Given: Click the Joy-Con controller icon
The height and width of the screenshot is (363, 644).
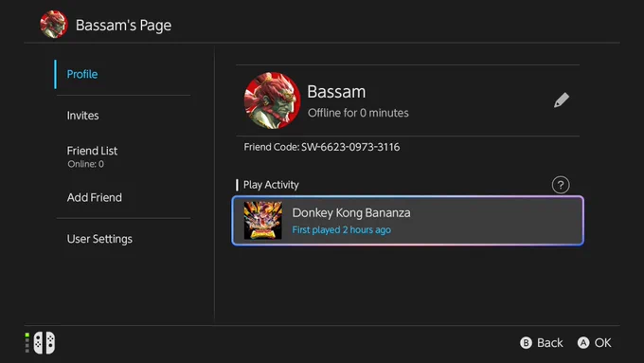Looking at the screenshot, I should point(44,342).
